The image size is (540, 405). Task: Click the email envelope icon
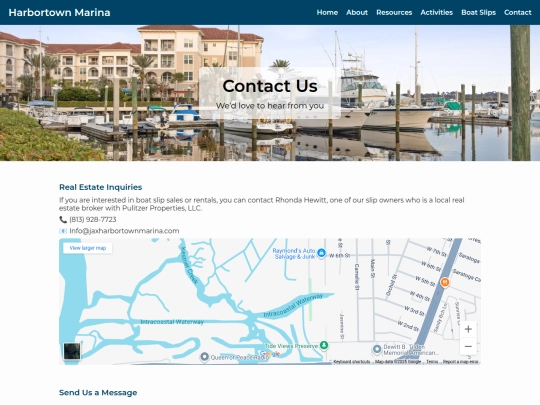(x=63, y=231)
